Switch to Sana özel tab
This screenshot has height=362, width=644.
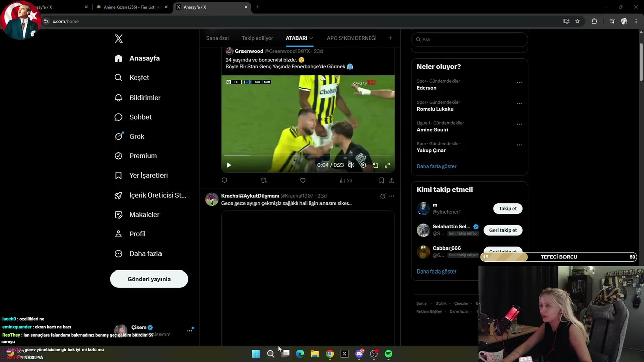click(x=217, y=38)
